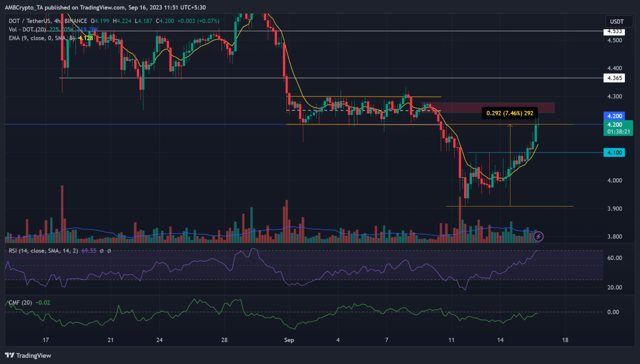Viewport: 640px width, 364px height.
Task: Open the USDT currency selector
Action: click(x=617, y=22)
